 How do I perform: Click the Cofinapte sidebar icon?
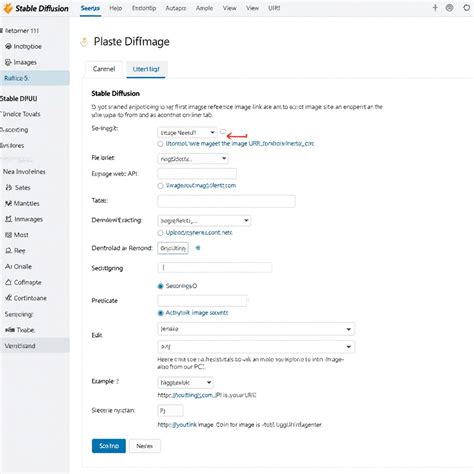click(8, 282)
